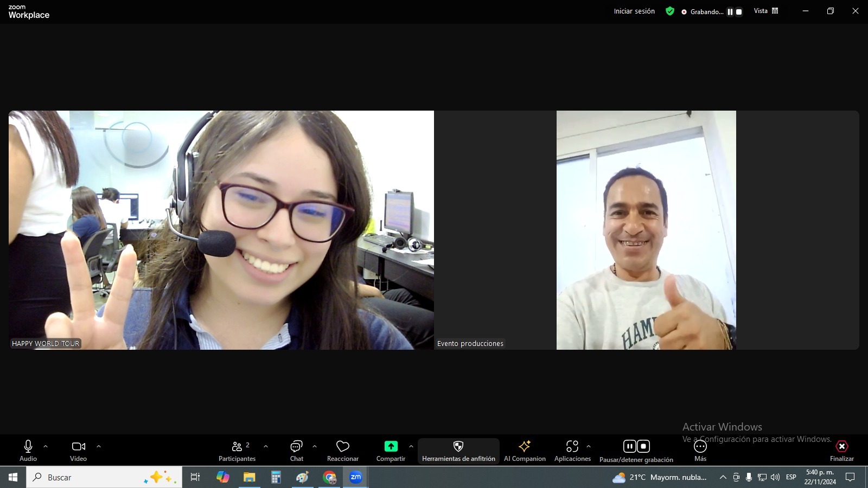Switch to Google Chrome in taskbar
The height and width of the screenshot is (488, 868).
[329, 477]
